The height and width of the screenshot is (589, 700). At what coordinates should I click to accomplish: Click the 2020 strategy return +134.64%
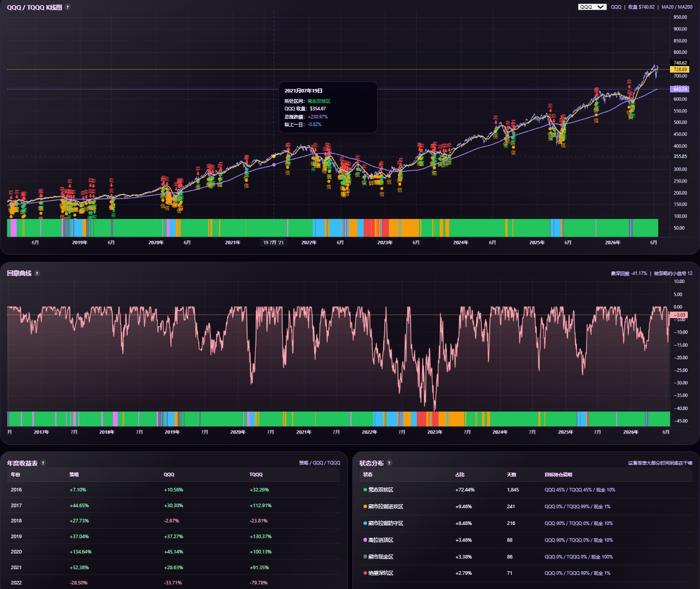coord(80,552)
